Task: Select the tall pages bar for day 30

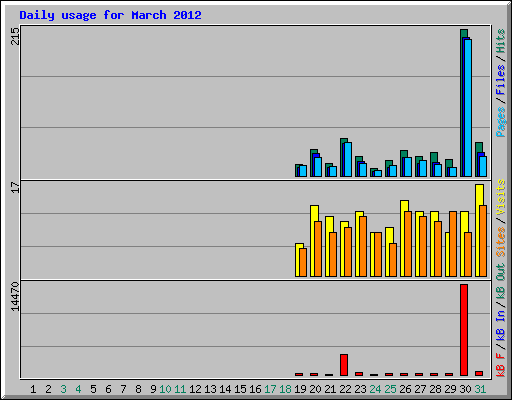Action: tap(468, 108)
